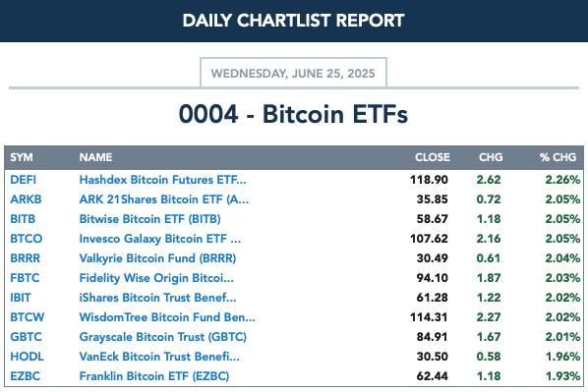Click the Bitwise Bitcoin ETF (BITB) name
The image size is (588, 392).
(x=150, y=219)
